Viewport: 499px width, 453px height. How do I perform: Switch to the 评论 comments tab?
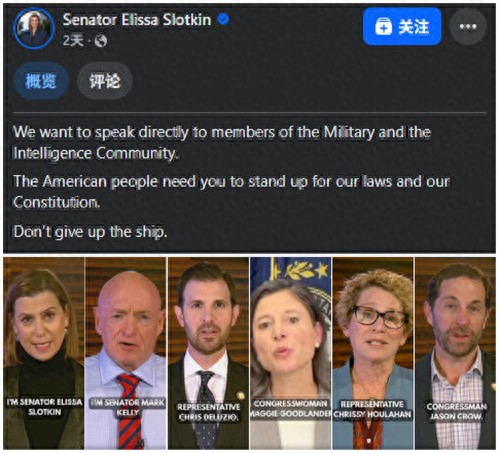point(105,81)
